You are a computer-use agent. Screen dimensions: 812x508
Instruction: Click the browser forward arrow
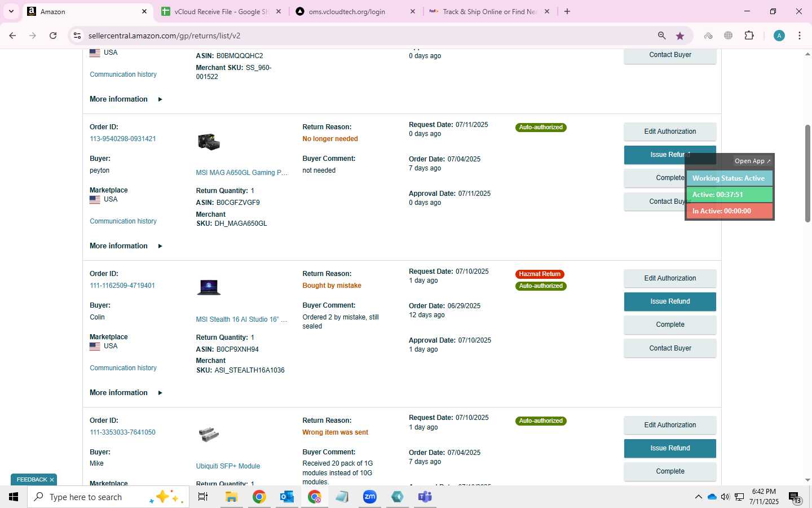pos(33,36)
